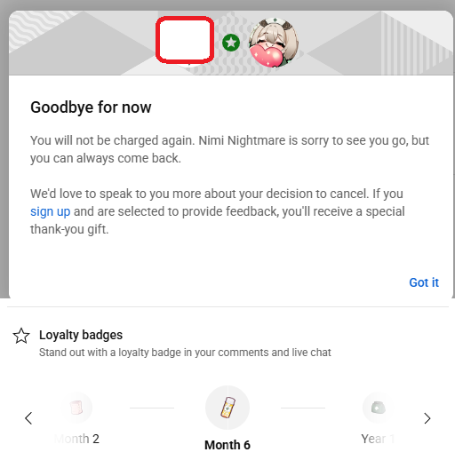The width and height of the screenshot is (455, 476).
Task: Click the connector line between Month 6 and Year 1
Action: point(303,408)
